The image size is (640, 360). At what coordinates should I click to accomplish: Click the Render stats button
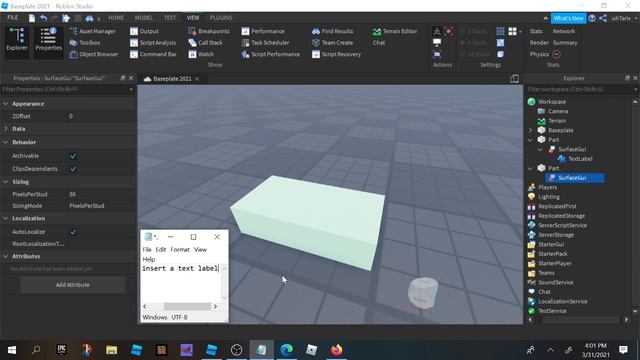click(539, 42)
